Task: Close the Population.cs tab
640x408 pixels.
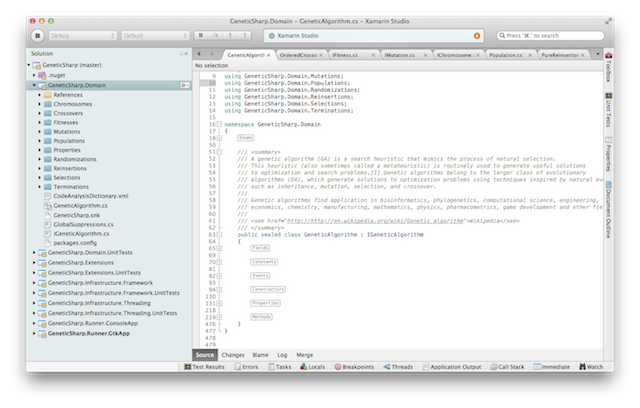Action: [530, 55]
